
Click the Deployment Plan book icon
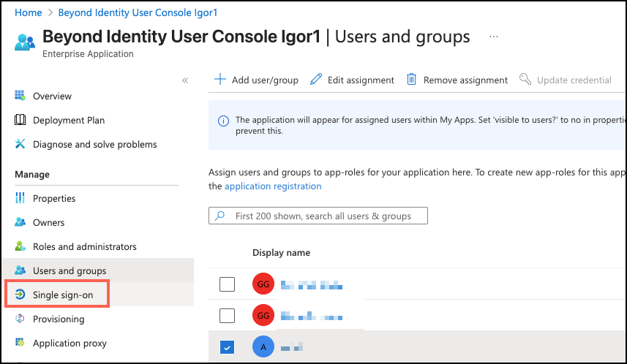pyautogui.click(x=20, y=120)
